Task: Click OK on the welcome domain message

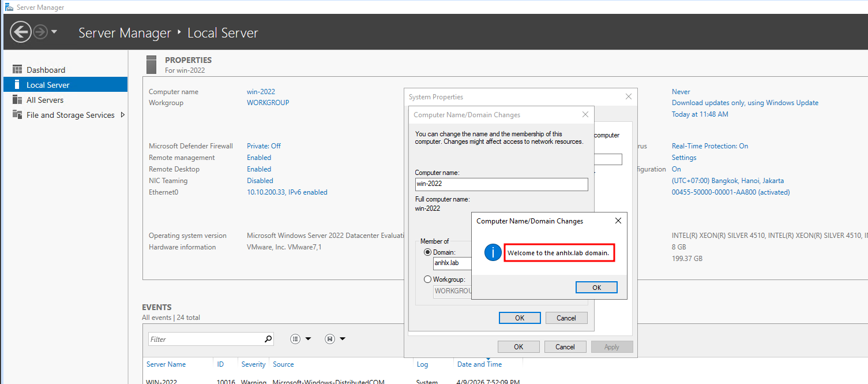Action: tap(596, 288)
